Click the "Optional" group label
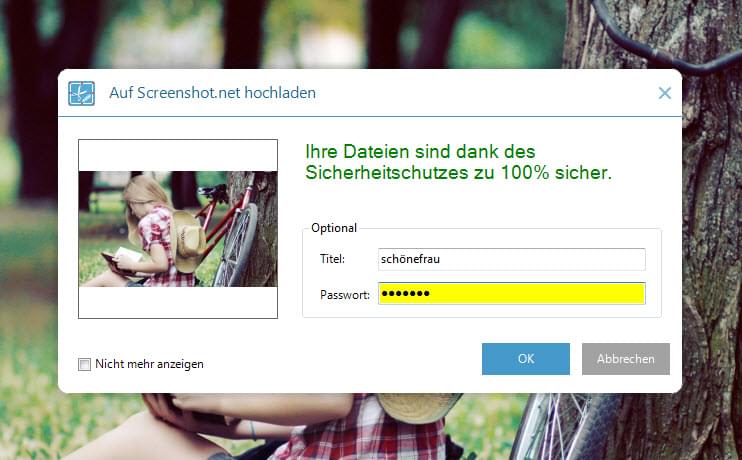The width and height of the screenshot is (742, 460). click(334, 228)
